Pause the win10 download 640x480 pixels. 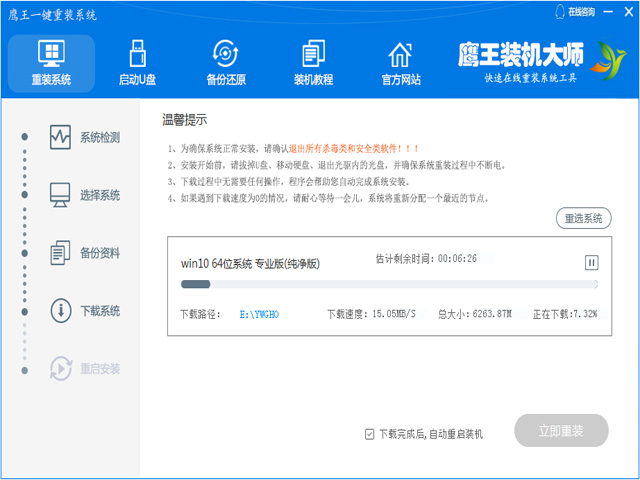591,262
